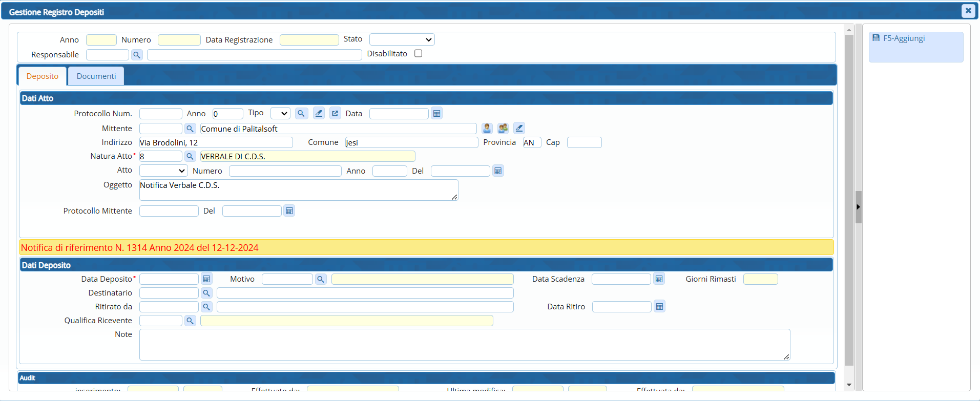The image size is (980, 401).
Task: Select the Deposito tab
Action: click(43, 76)
